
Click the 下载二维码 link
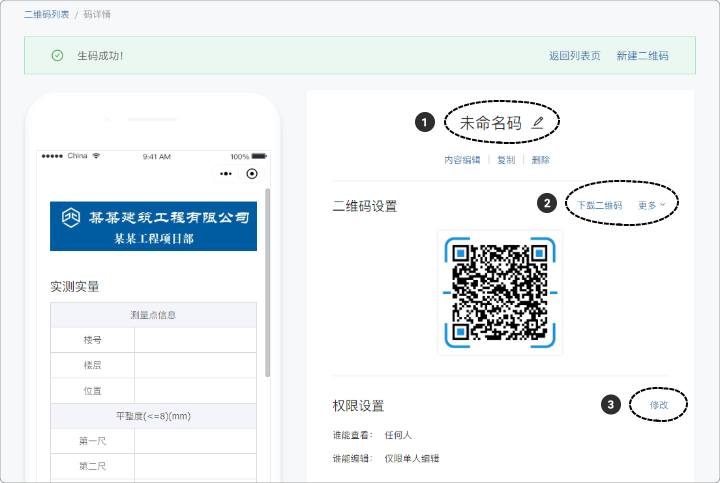599,205
